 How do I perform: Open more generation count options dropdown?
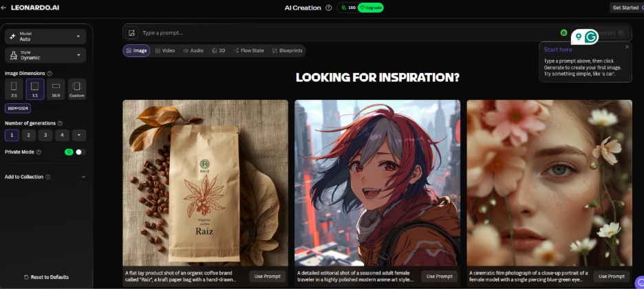[79, 135]
